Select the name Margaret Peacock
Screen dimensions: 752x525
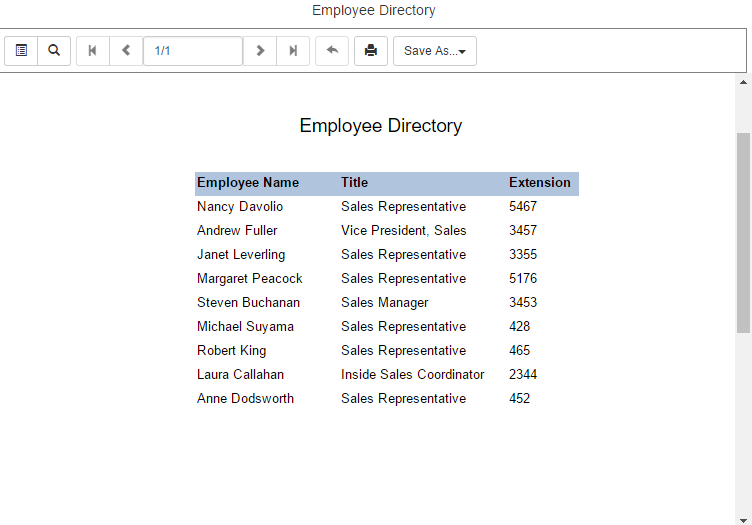click(x=249, y=279)
